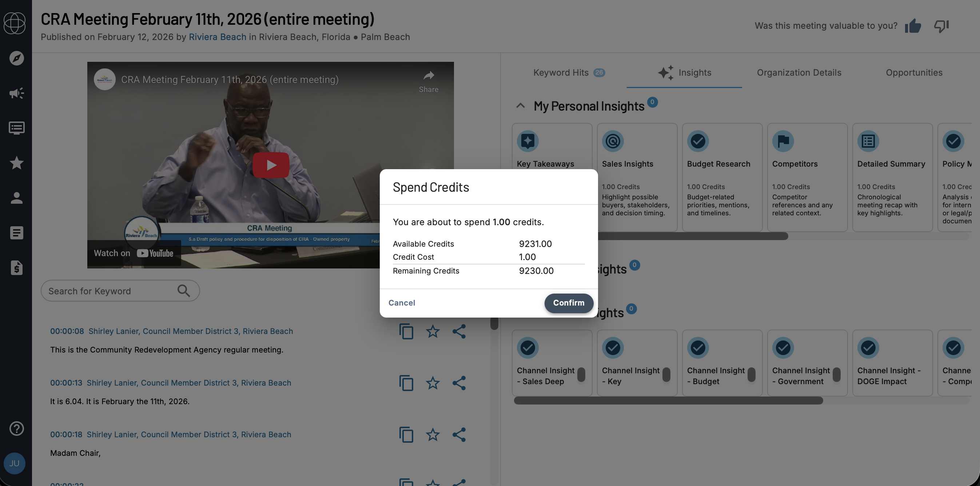Star the 00:00:18 transcript line
The image size is (980, 486).
[433, 435]
